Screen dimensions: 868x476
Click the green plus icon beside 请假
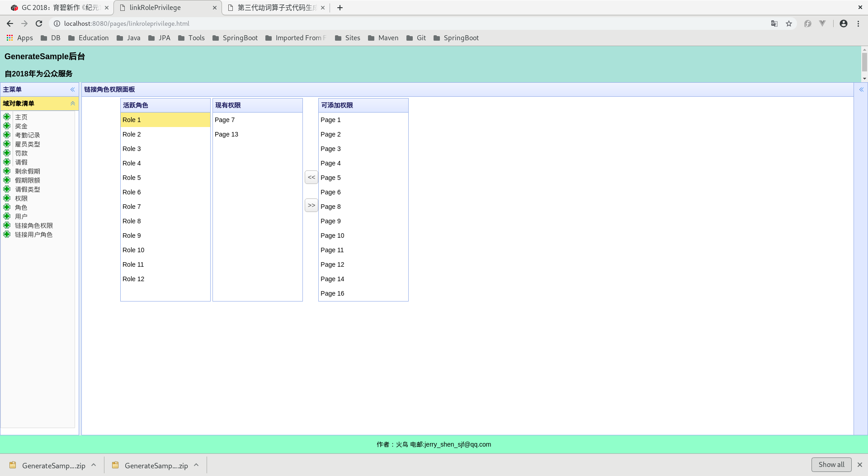point(7,162)
